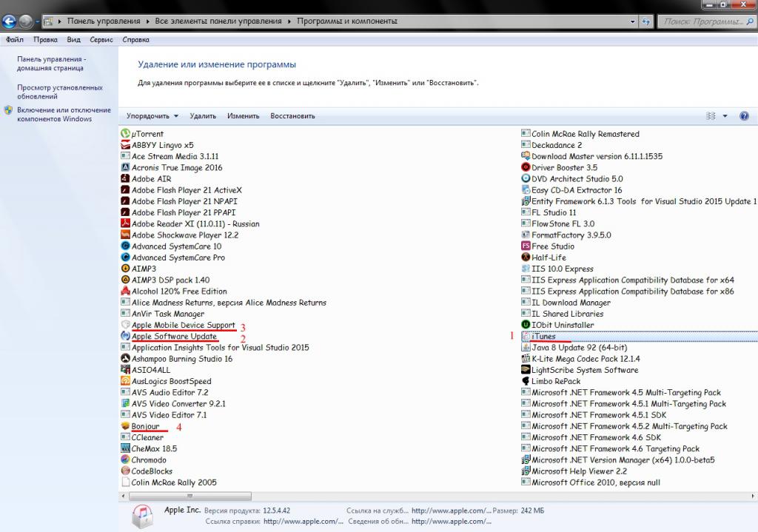The width and height of the screenshot is (758, 532).
Task: Open the Вид menu
Action: pos(73,40)
